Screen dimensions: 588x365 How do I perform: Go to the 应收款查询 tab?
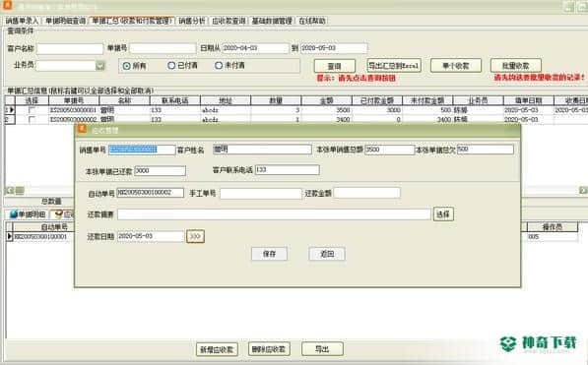click(x=229, y=21)
